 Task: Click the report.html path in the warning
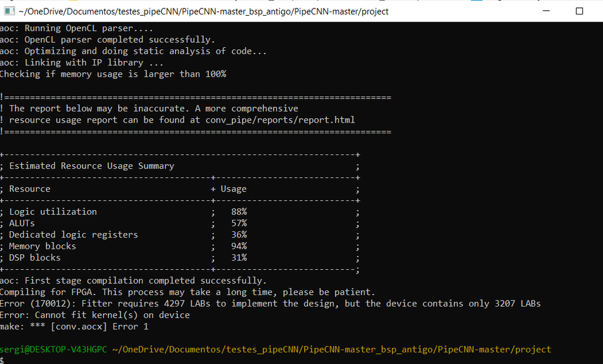pyautogui.click(x=280, y=120)
